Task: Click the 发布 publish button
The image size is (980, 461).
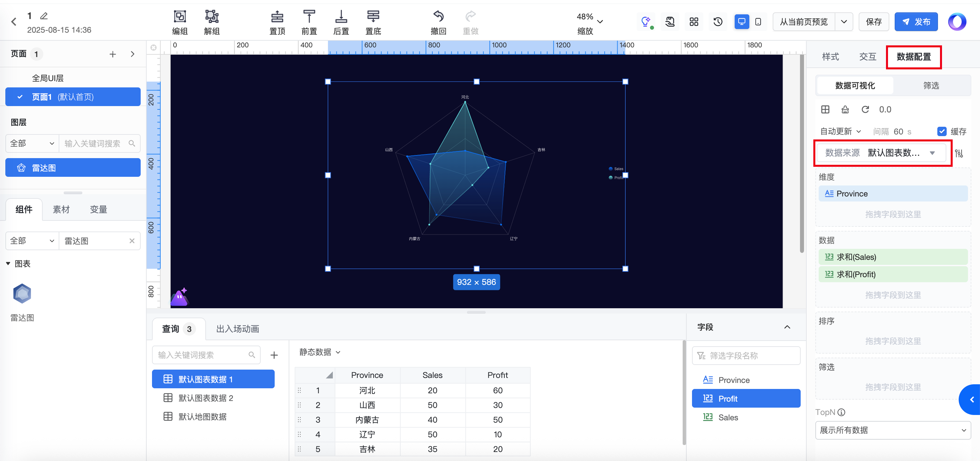Action: coord(916,22)
